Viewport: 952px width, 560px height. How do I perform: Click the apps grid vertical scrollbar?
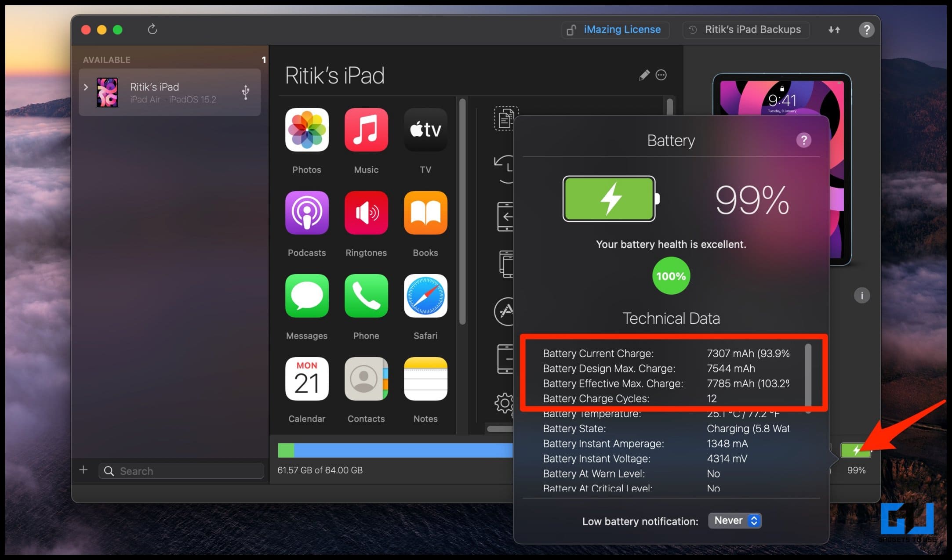tap(462, 212)
